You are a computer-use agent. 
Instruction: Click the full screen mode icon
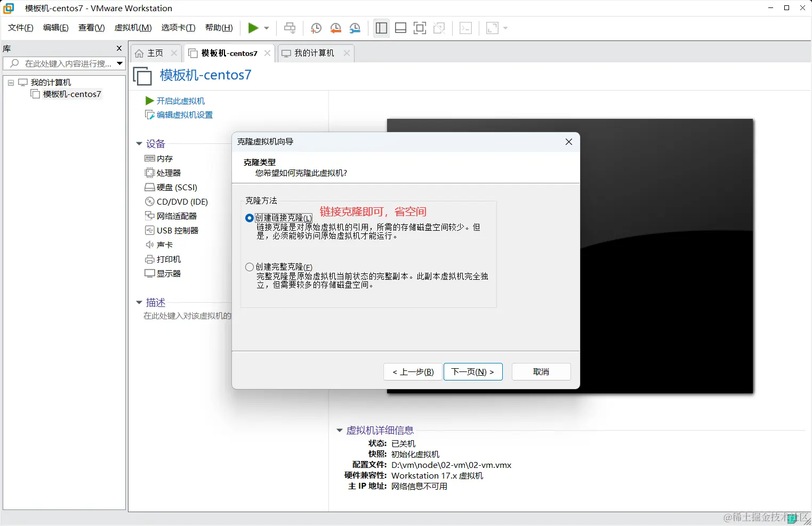[x=420, y=28]
